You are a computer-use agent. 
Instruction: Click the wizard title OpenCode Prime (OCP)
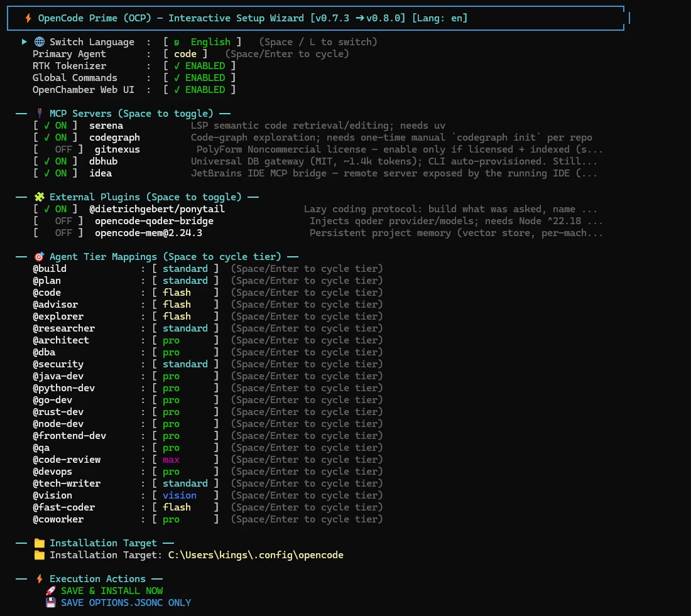tap(95, 18)
